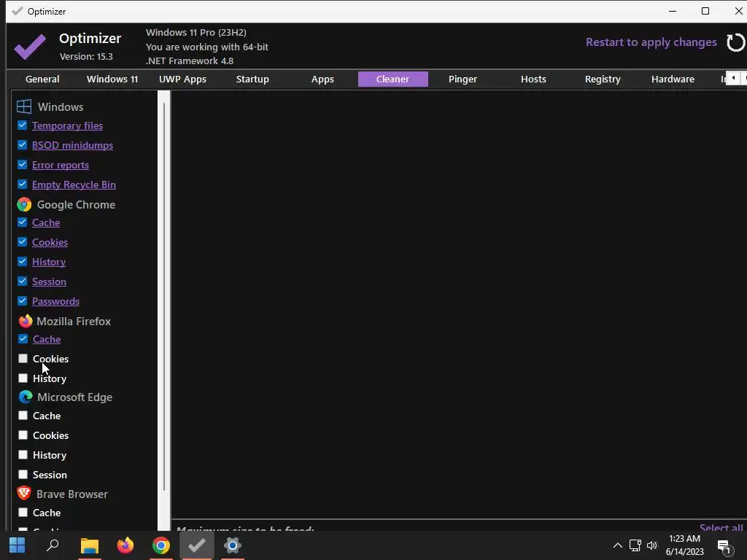The height and width of the screenshot is (560, 747).
Task: Open the Hosts tab
Action: (533, 79)
